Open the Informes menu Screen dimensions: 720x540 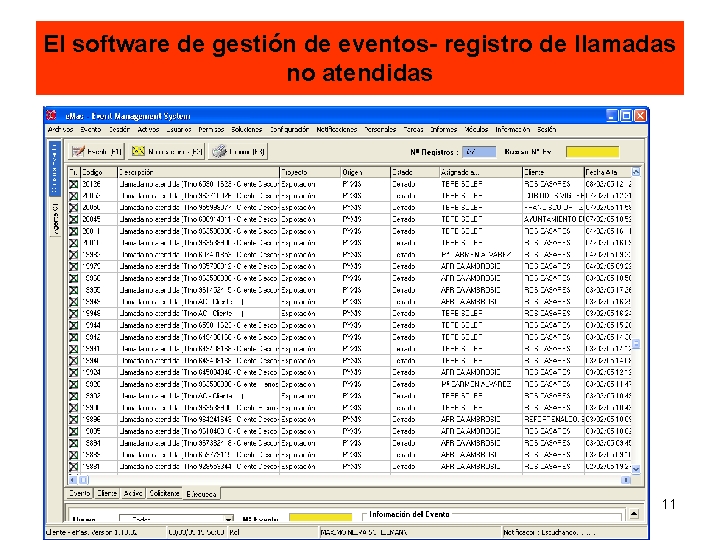click(444, 129)
